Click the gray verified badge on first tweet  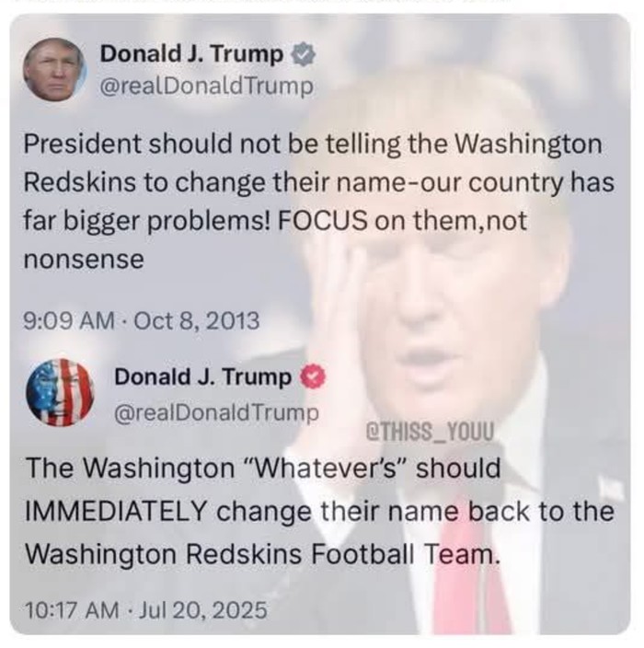[304, 54]
